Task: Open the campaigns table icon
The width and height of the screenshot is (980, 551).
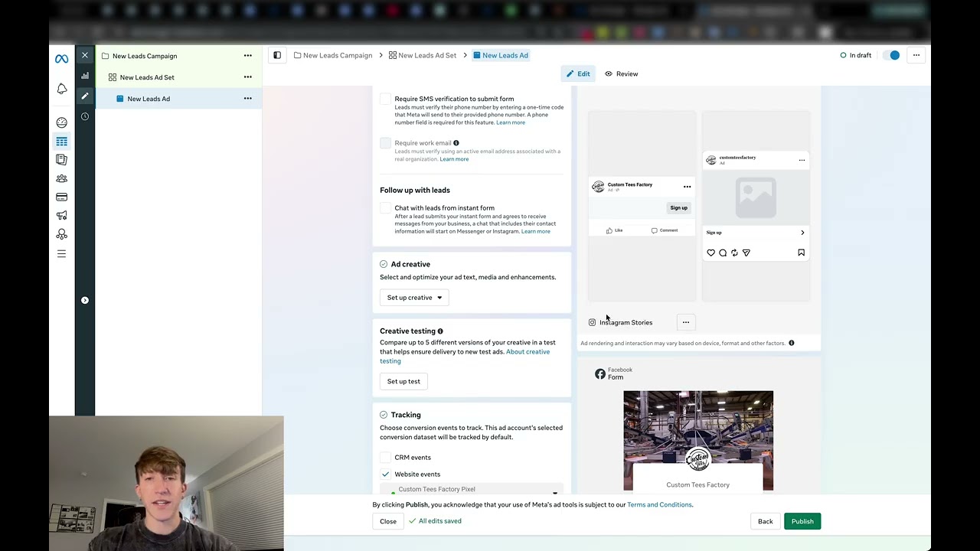Action: (x=61, y=142)
